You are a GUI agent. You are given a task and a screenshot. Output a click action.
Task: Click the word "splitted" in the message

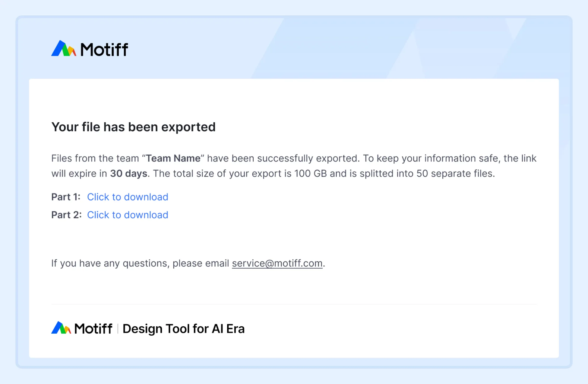pos(377,174)
